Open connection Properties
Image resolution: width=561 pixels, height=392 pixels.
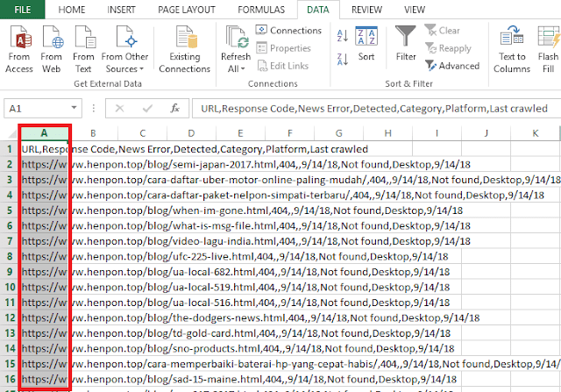coord(283,48)
